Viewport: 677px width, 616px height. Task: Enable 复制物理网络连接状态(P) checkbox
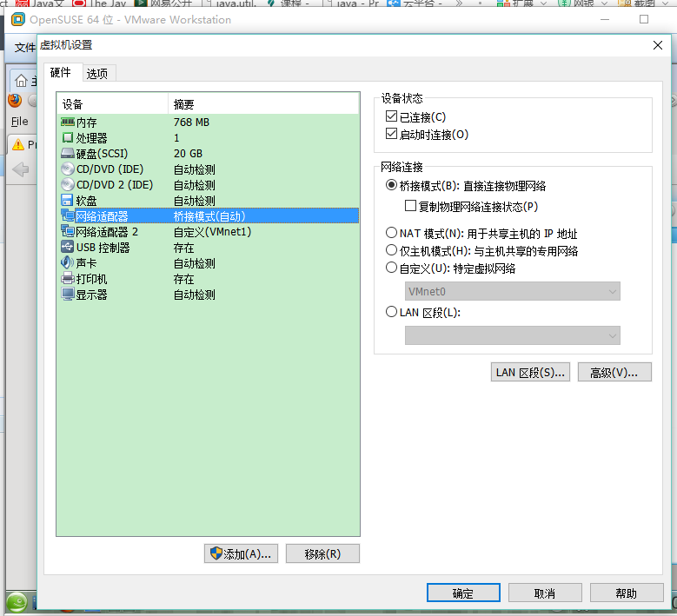pyautogui.click(x=410, y=206)
